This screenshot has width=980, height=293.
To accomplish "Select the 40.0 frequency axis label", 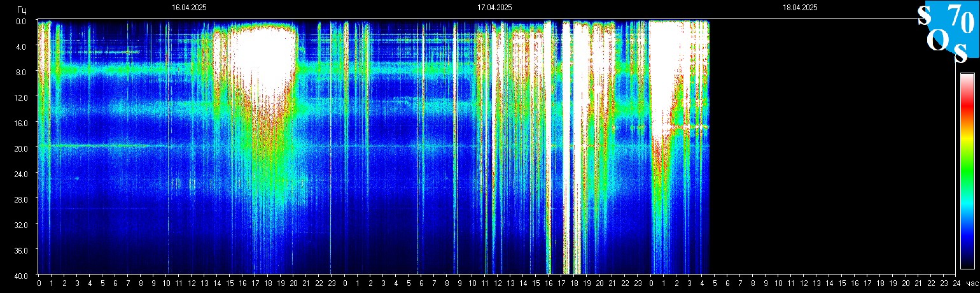I will (x=22, y=275).
